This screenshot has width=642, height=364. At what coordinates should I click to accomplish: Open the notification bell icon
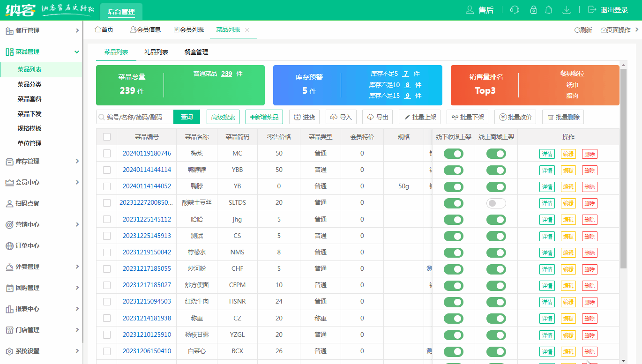pyautogui.click(x=549, y=9)
